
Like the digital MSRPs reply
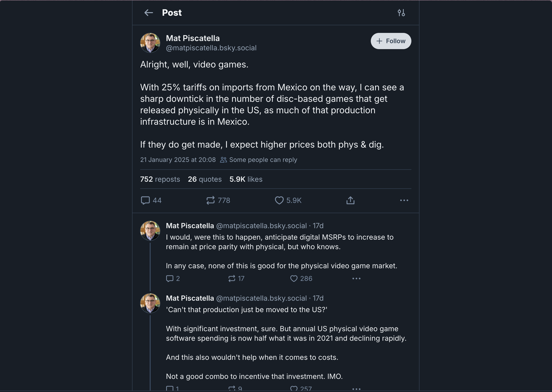294,279
